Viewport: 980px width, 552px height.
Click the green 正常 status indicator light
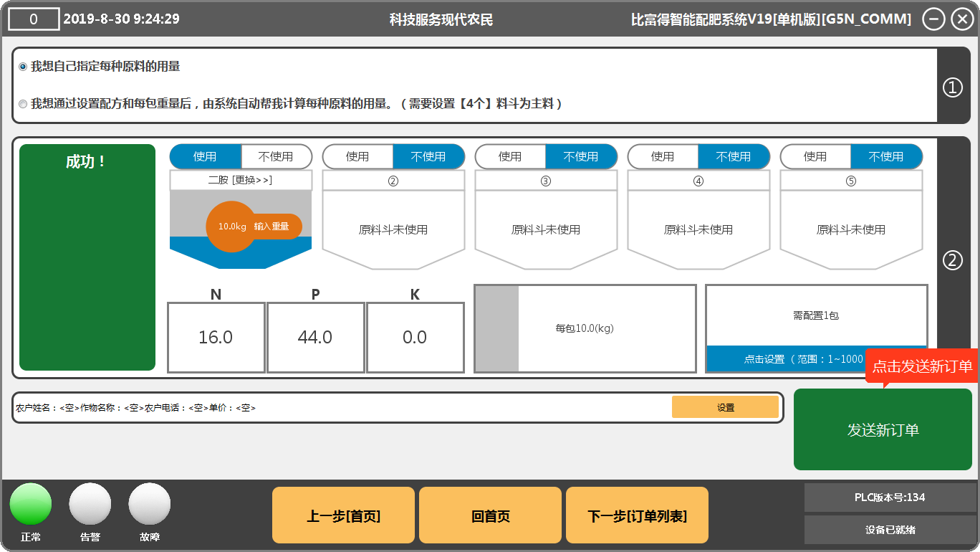click(x=31, y=505)
